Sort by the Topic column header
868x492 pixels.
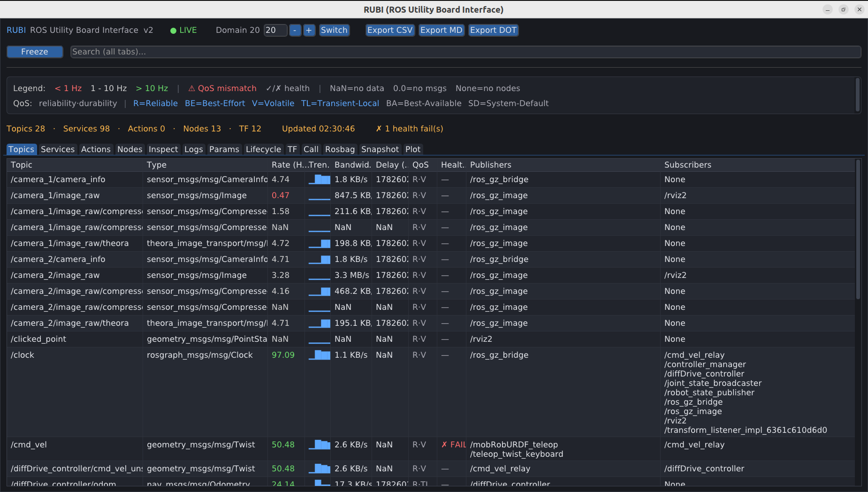click(75, 165)
